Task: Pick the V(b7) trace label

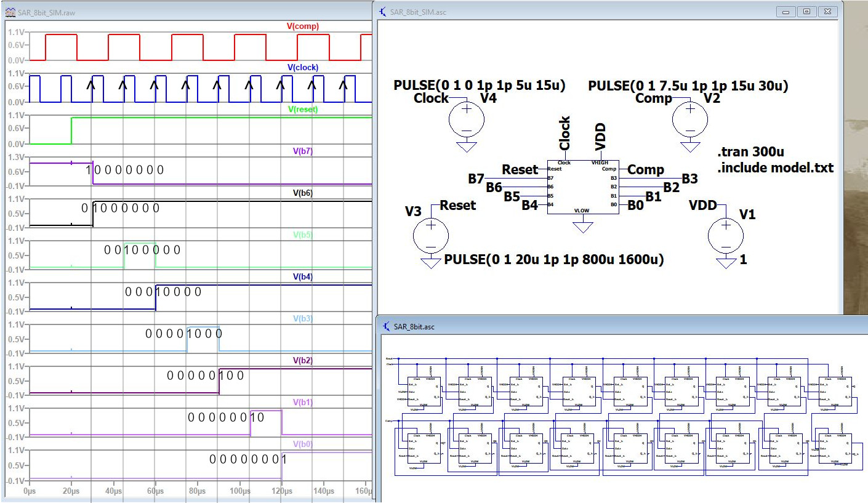Action: [x=302, y=151]
